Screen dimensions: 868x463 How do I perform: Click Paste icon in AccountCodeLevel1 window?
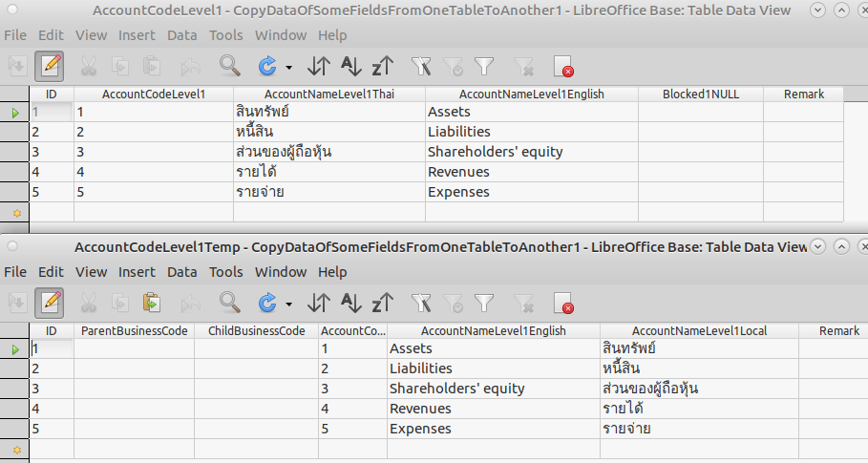click(x=152, y=67)
